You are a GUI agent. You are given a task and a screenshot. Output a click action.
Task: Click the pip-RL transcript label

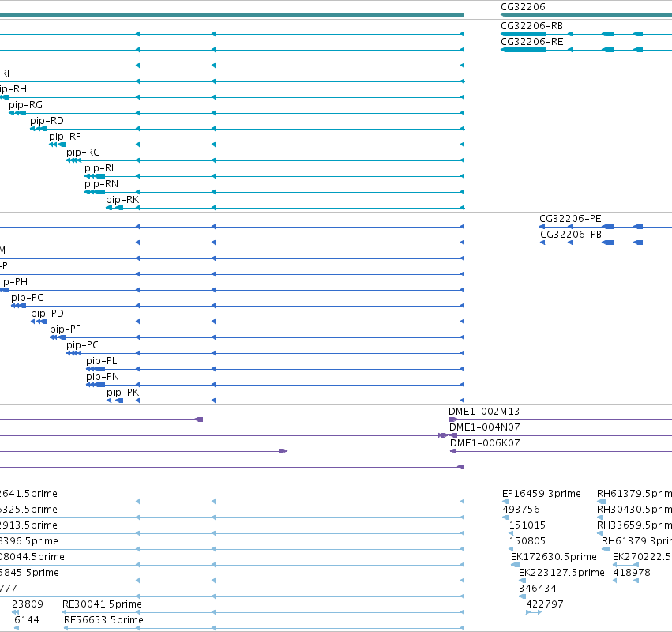pos(100,168)
